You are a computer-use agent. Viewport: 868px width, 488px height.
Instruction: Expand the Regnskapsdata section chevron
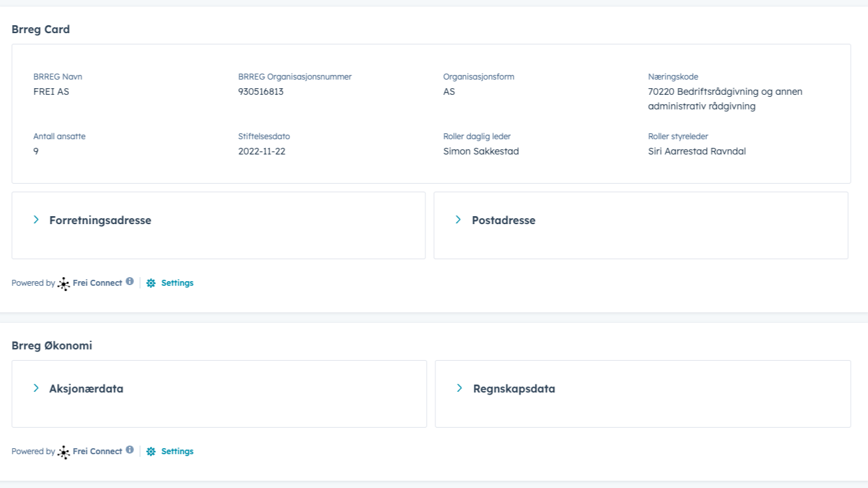(459, 388)
